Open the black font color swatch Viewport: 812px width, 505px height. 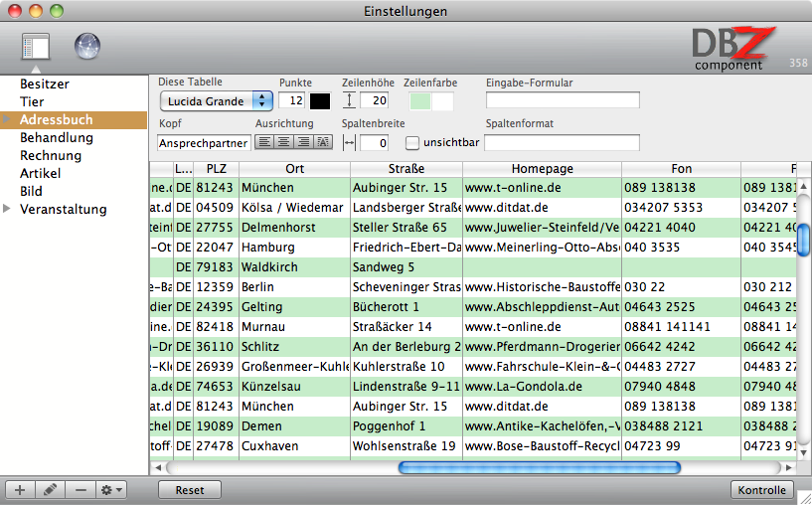[319, 101]
